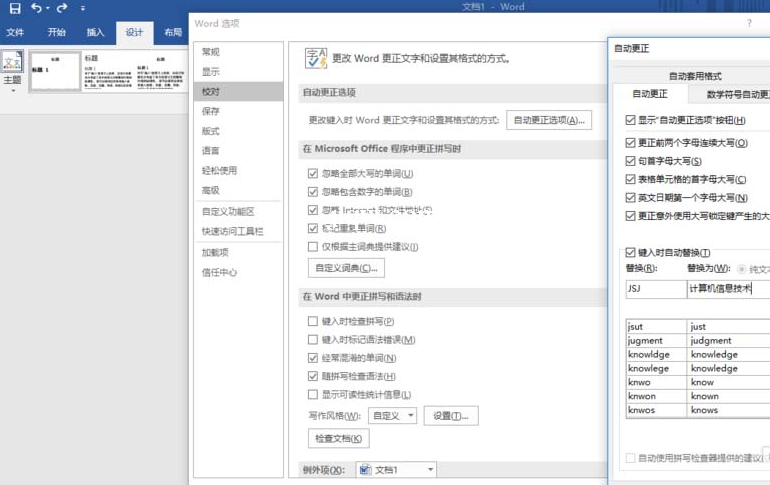This screenshot has width=770, height=485.
Task: Open the 文件 menu tab
Action: point(15,32)
